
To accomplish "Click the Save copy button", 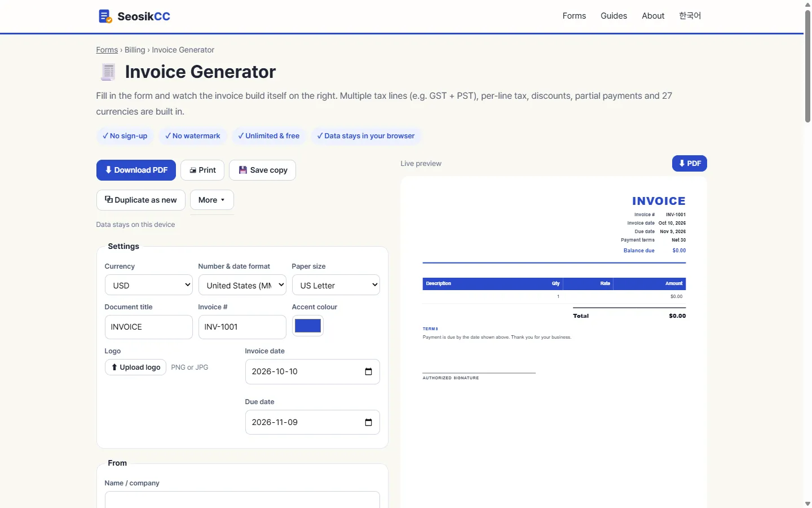I will [262, 170].
